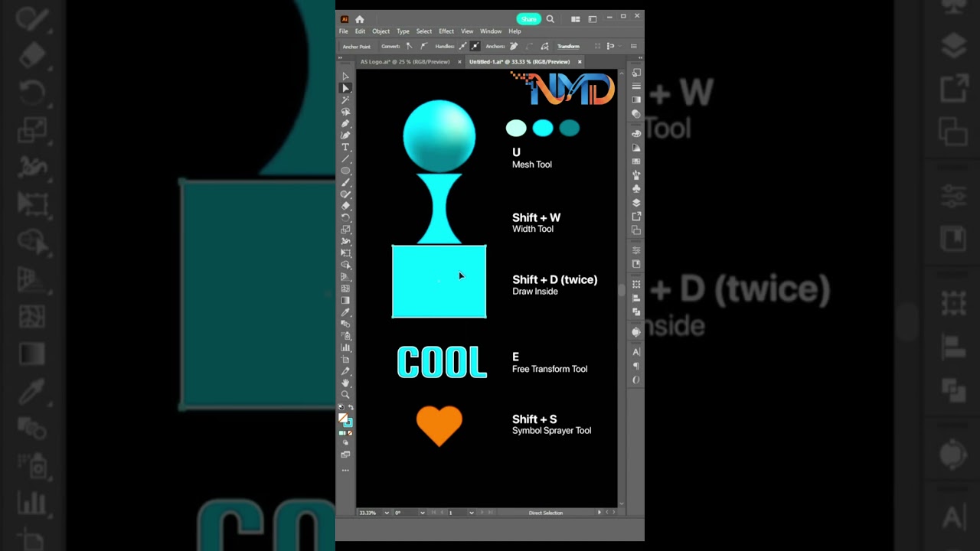This screenshot has width=980, height=551.
Task: Close the Untitled-1.ai tab
Action: click(580, 61)
